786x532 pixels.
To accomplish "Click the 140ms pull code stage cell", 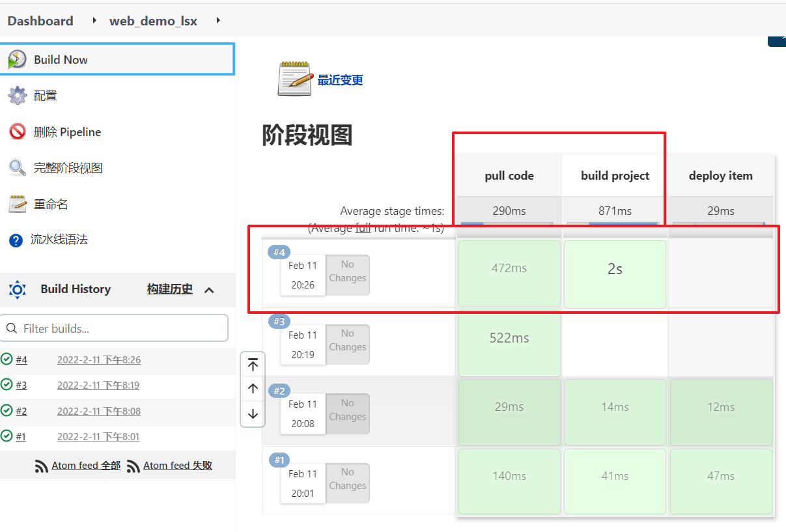I will [x=509, y=481].
